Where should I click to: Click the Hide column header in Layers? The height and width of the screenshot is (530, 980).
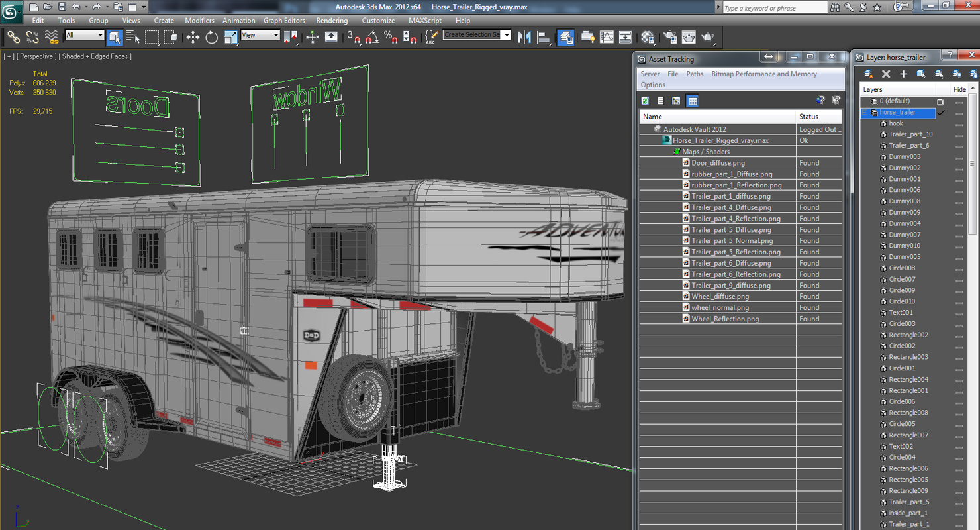pos(959,89)
